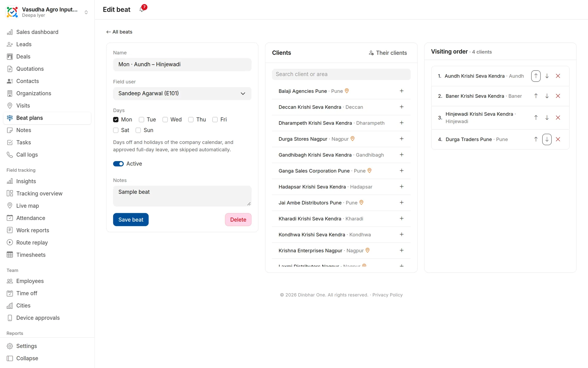Screen dimensions: 588x368
Task: Check the Sun day checkbox
Action: click(138, 130)
